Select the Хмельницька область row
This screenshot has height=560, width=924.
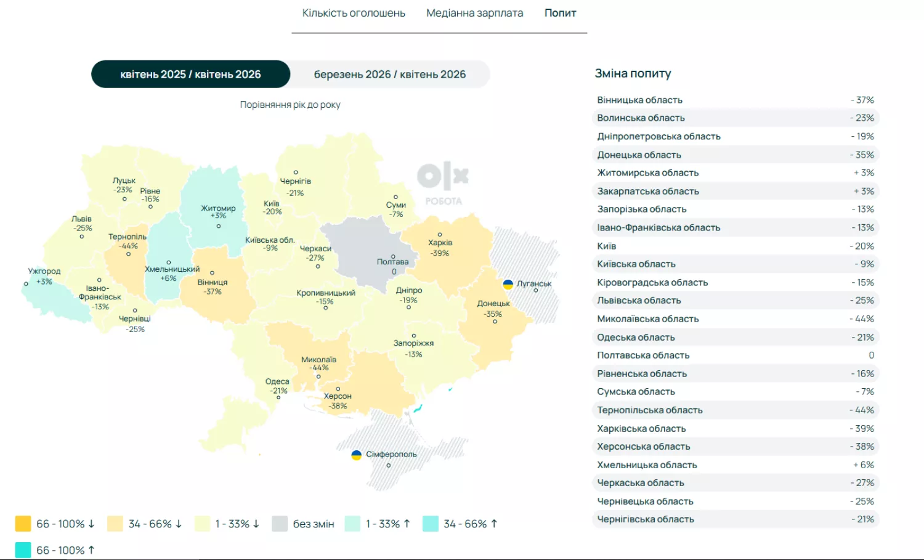pos(736,465)
